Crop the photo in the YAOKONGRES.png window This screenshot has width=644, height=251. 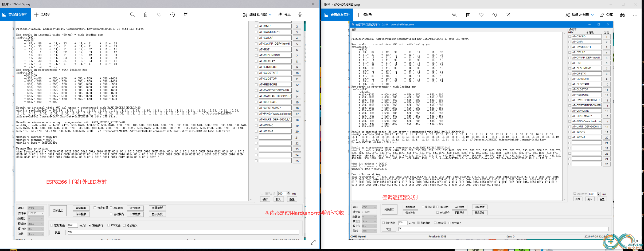pos(508,15)
